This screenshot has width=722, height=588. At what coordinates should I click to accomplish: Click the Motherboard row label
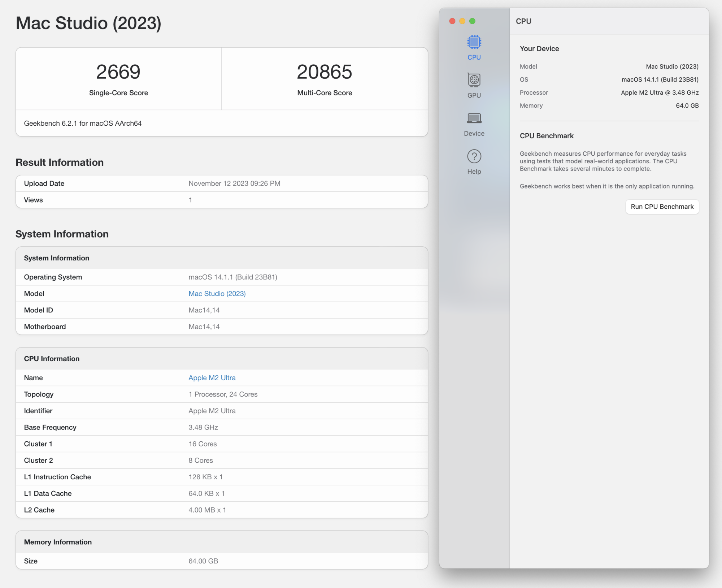click(x=45, y=327)
